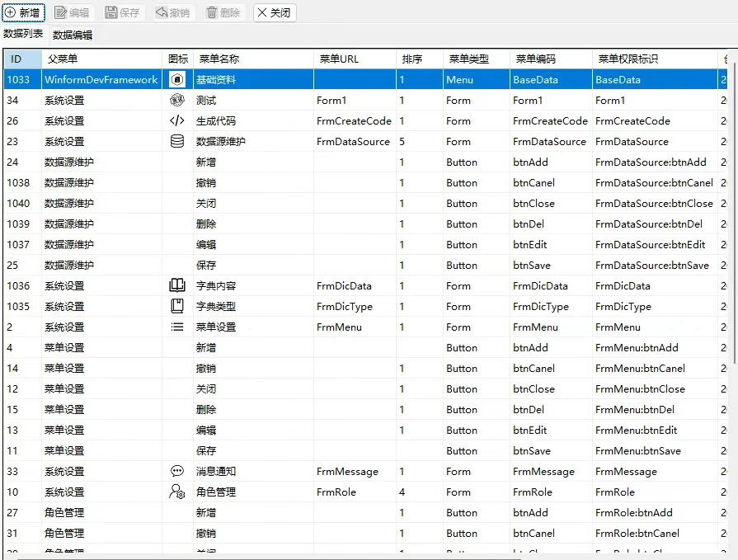The image size is (738, 560).
Task: Click the 角色管理 menu name cell
Action: click(x=253, y=492)
